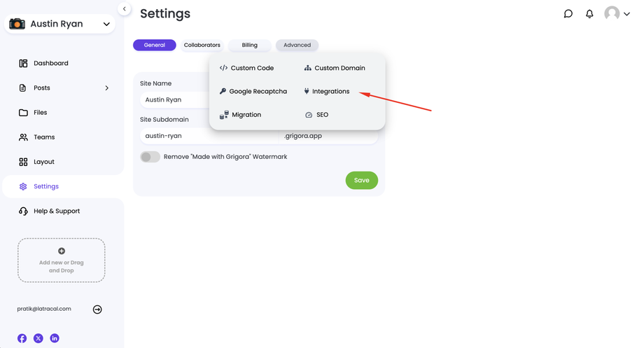Click the logout arrow icon
644x348 pixels.
pyautogui.click(x=97, y=309)
